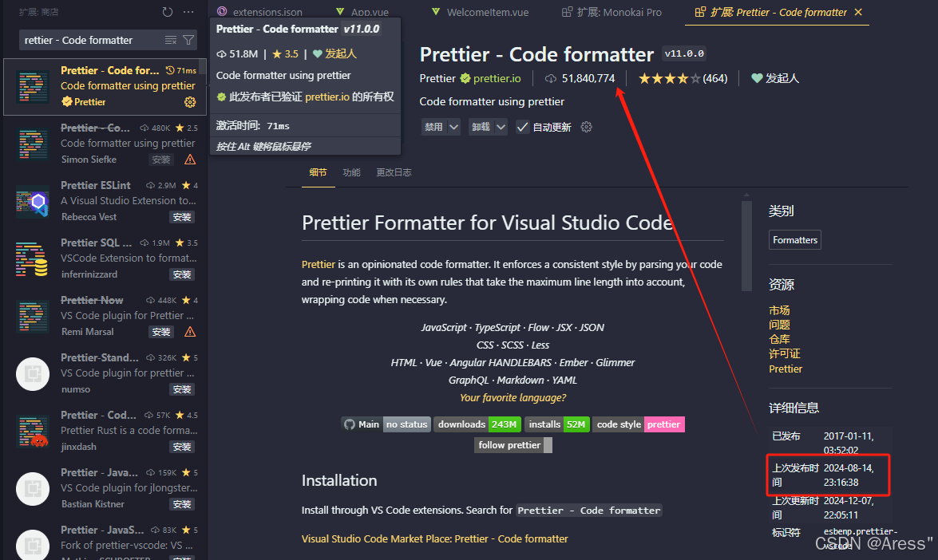Screen dimensions: 938x560
Task: Open the repository (仓库) resource link
Action: tap(779, 339)
